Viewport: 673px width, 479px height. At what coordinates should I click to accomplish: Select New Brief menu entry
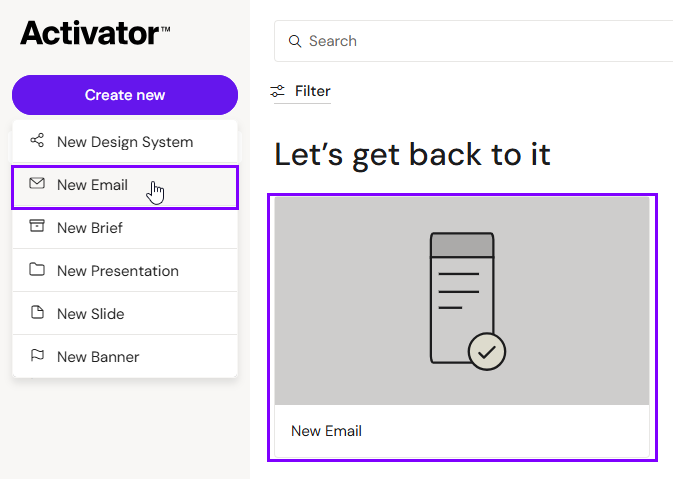click(x=125, y=228)
